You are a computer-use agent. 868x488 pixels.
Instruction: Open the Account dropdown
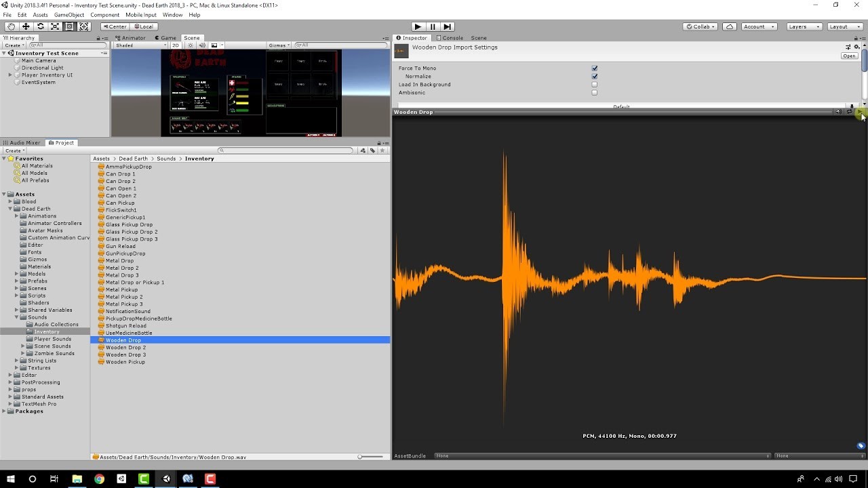(x=758, y=26)
